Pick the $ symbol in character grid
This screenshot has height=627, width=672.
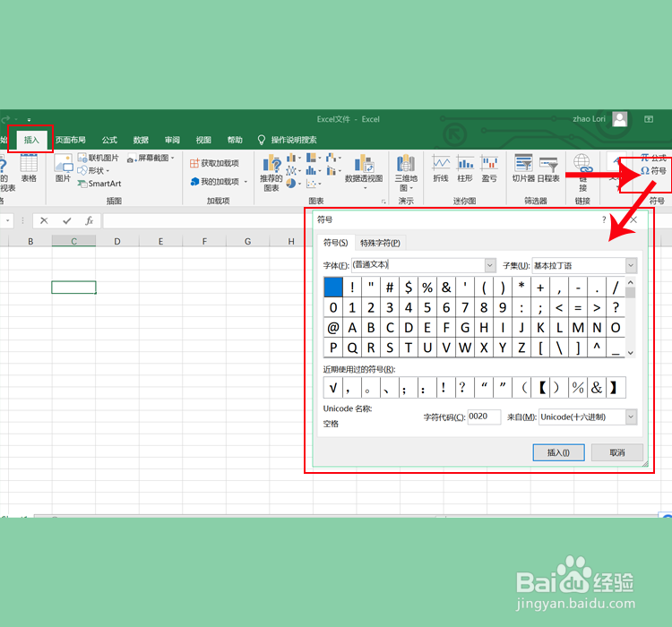(x=409, y=288)
